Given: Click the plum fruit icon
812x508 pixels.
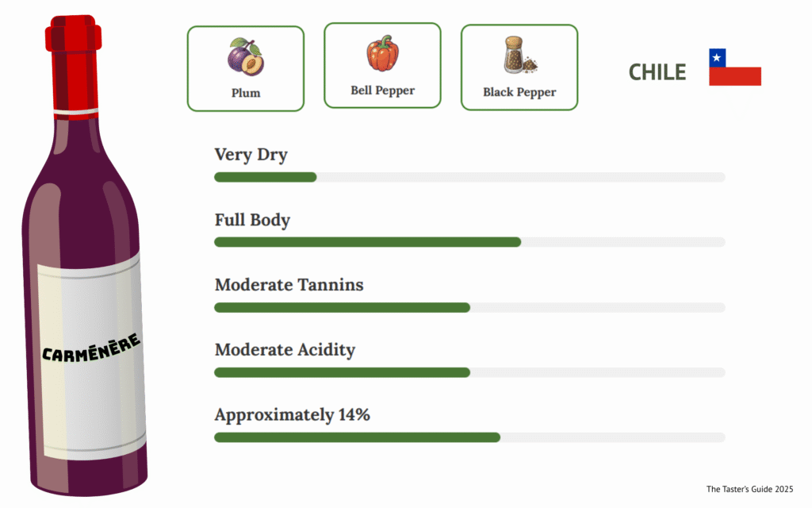Looking at the screenshot, I should tap(246, 57).
